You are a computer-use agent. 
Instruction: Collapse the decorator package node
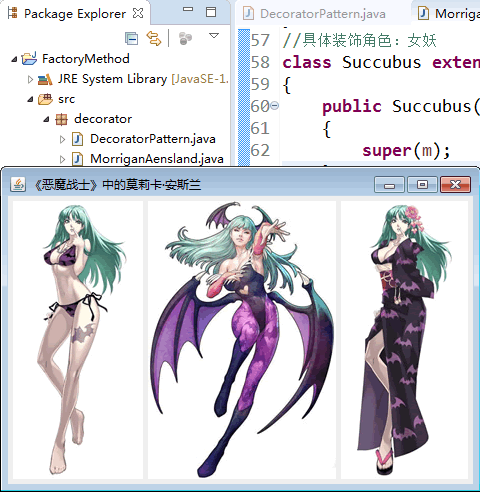(x=46, y=119)
